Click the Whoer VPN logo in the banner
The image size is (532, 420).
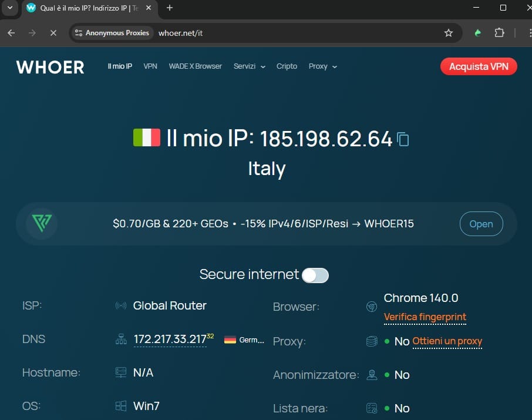point(41,223)
